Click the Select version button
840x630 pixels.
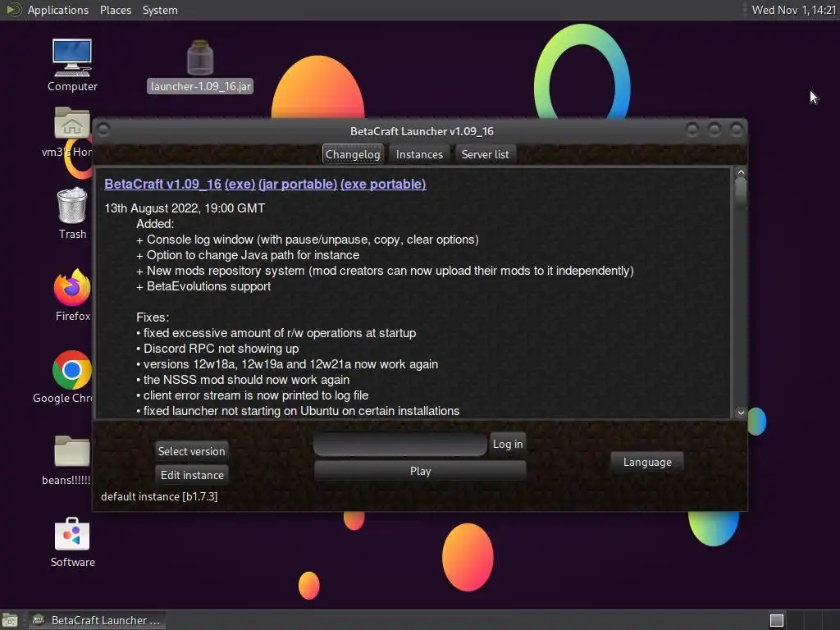point(191,451)
